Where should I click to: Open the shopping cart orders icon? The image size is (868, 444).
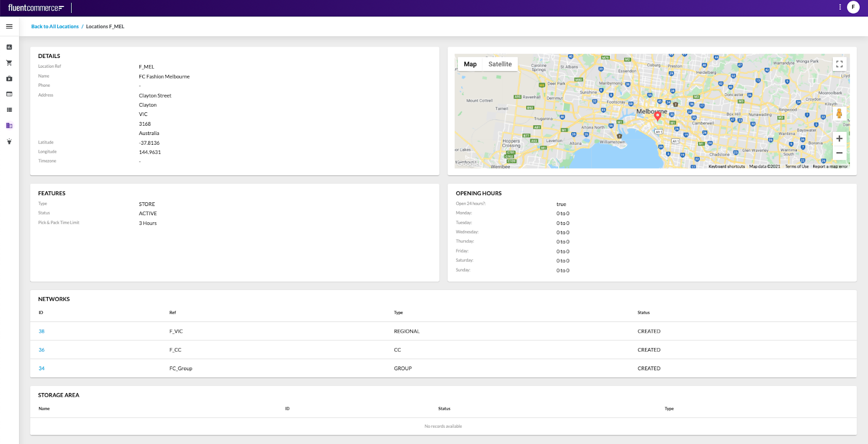coord(9,63)
